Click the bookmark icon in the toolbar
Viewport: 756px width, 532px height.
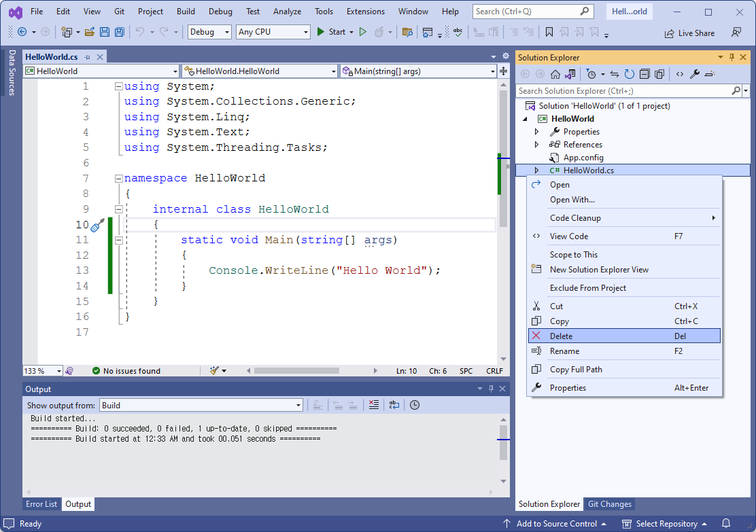coord(549,33)
